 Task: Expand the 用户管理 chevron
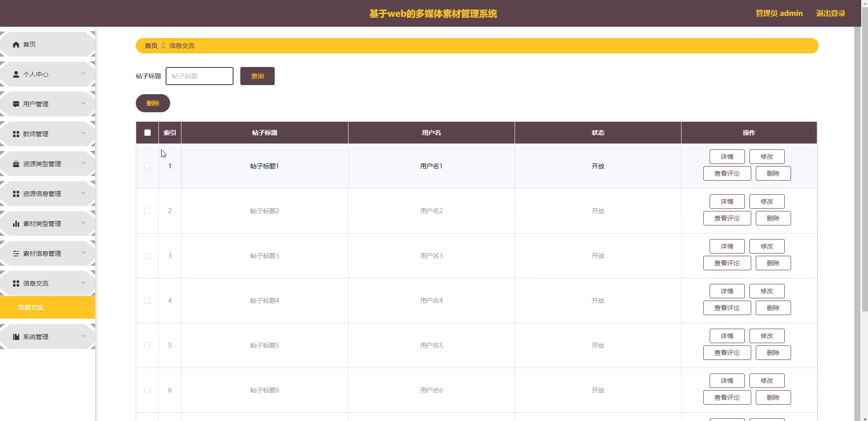[x=83, y=103]
